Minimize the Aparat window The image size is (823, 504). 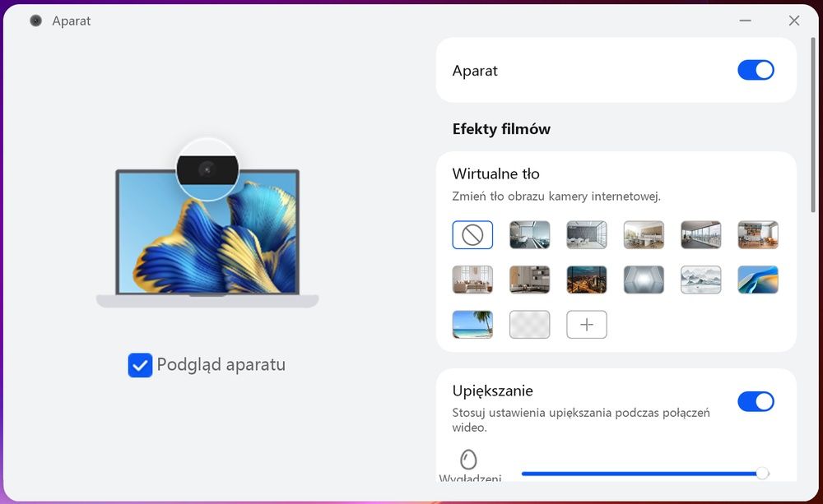[745, 21]
